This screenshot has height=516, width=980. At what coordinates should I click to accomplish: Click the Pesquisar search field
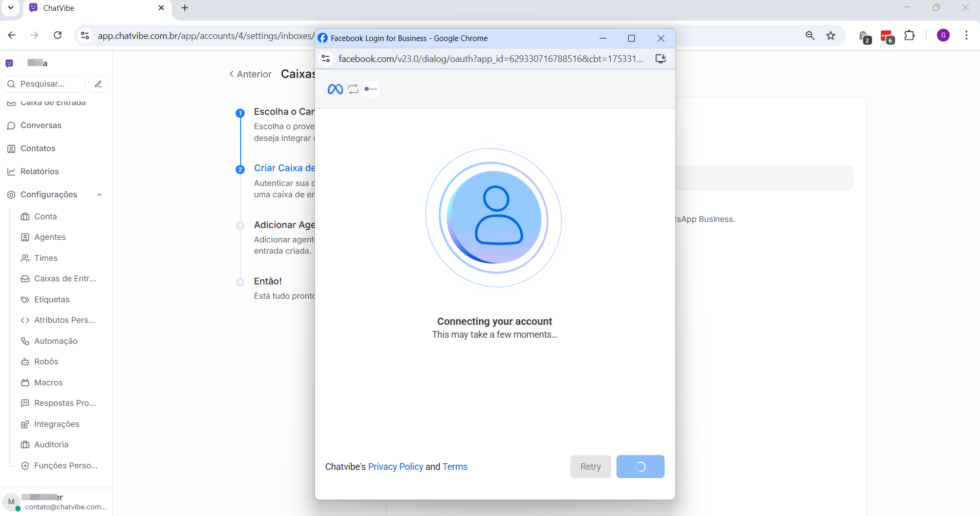pyautogui.click(x=44, y=84)
